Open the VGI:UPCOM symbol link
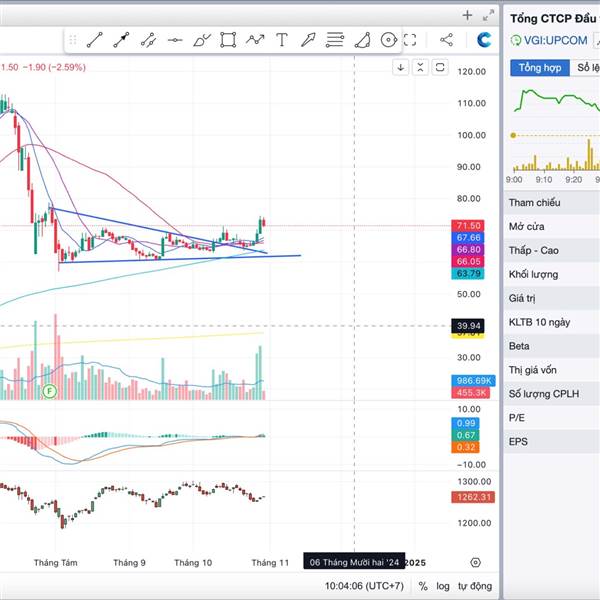Screen dimensions: 600x600 click(x=555, y=40)
